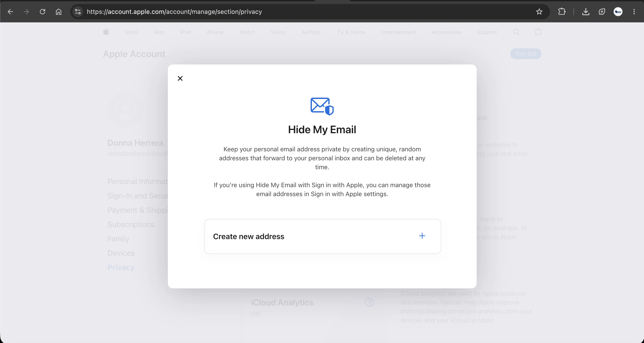Open the browser three-dot menu
The height and width of the screenshot is (343, 644).
(x=634, y=11)
